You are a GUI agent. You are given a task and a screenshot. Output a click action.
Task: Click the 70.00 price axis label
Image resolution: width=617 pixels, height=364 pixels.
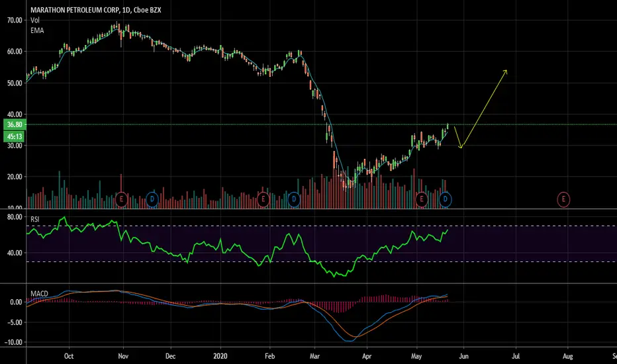pyautogui.click(x=15, y=20)
